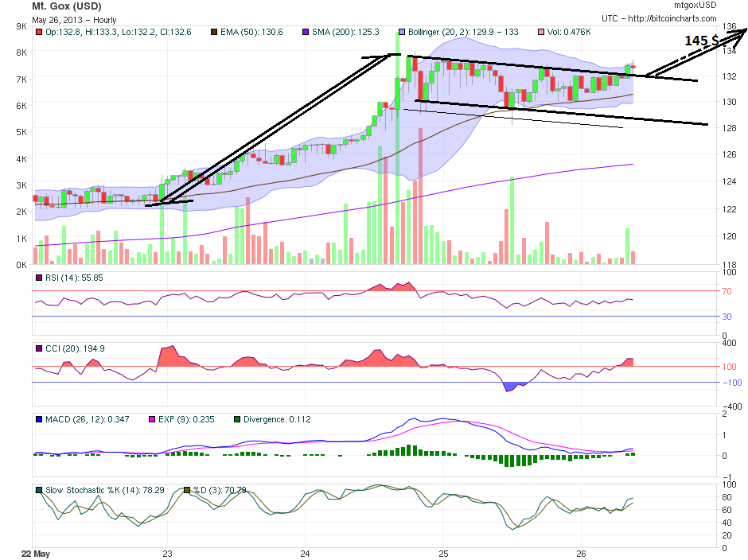The width and height of the screenshot is (748, 560).
Task: Click the '120' price axis label
Action: pos(730,236)
